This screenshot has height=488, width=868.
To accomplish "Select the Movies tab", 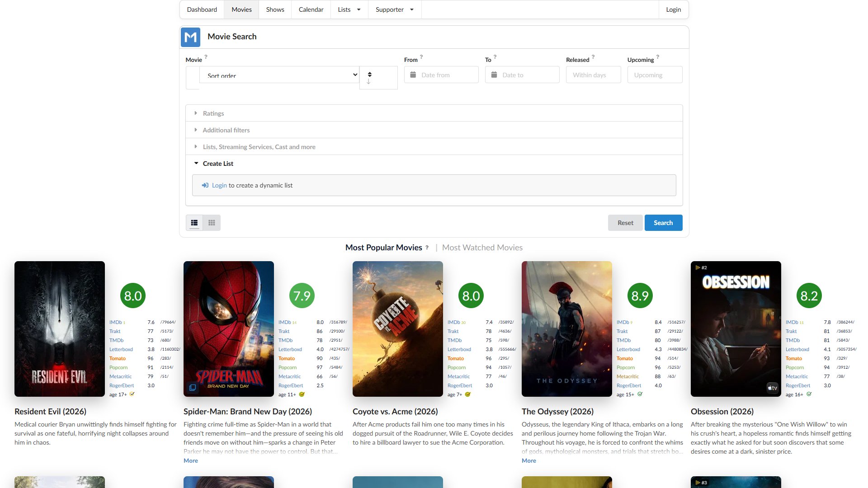I will point(241,9).
